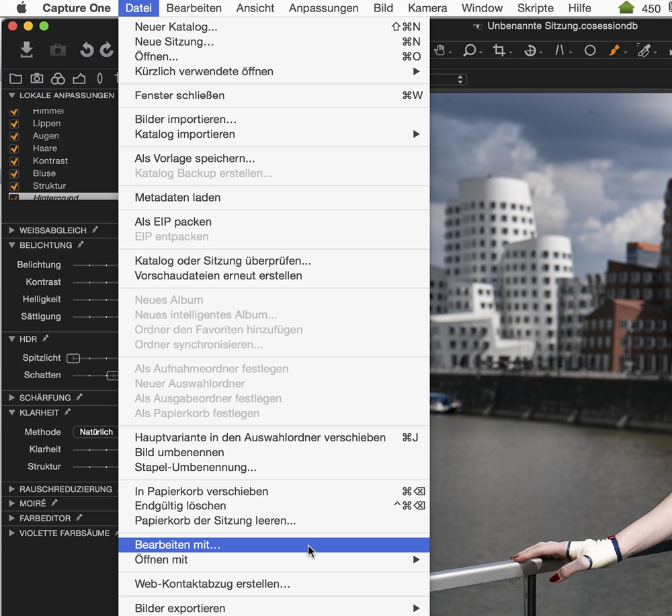672x616 pixels.
Task: Open the Capture camera tool tab
Action: [37, 79]
